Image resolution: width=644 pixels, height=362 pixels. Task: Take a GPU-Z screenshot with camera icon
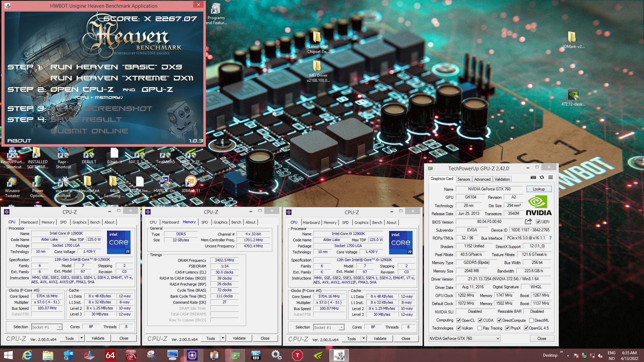tap(533, 178)
